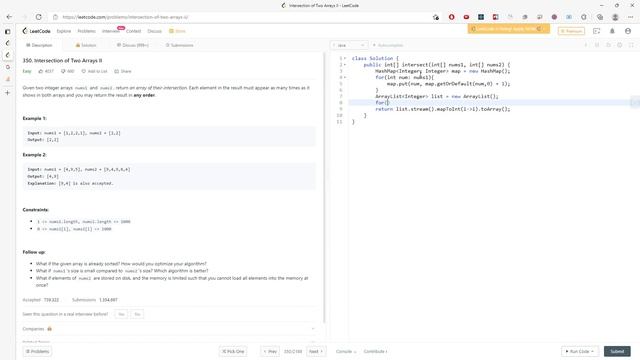The image size is (640, 360).
Task: Expand the Companies section
Action: (x=169, y=329)
